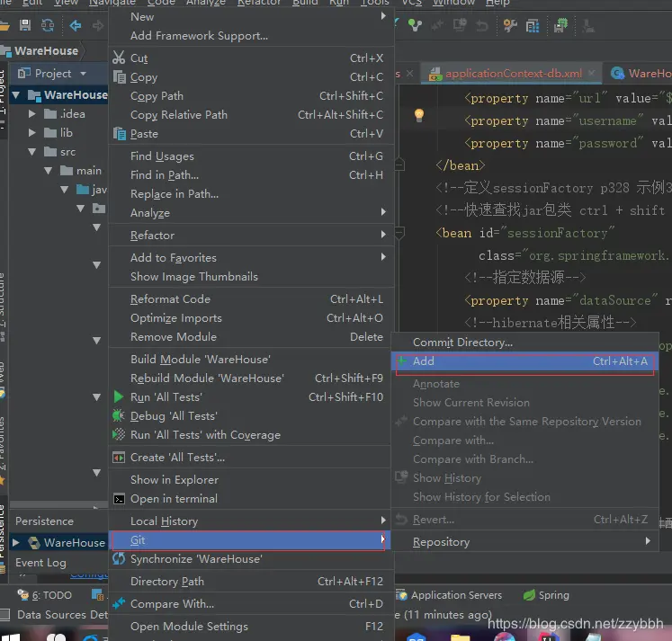Close the applicationContext-db.xml tab
Image resolution: width=672 pixels, height=641 pixels.
(592, 73)
